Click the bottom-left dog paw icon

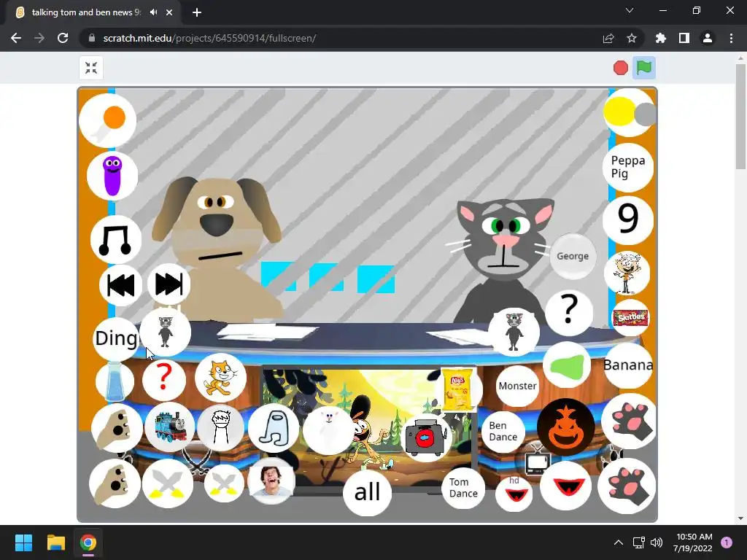coord(115,484)
